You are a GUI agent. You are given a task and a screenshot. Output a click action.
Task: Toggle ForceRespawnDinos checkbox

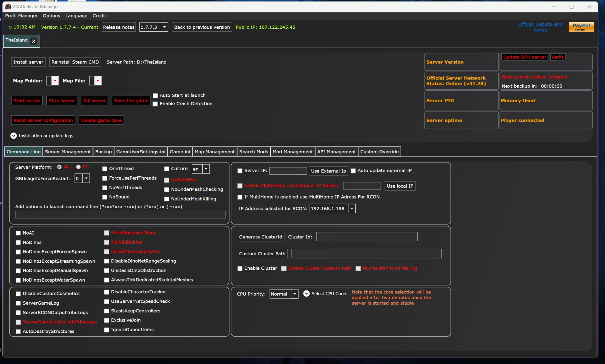107,233
